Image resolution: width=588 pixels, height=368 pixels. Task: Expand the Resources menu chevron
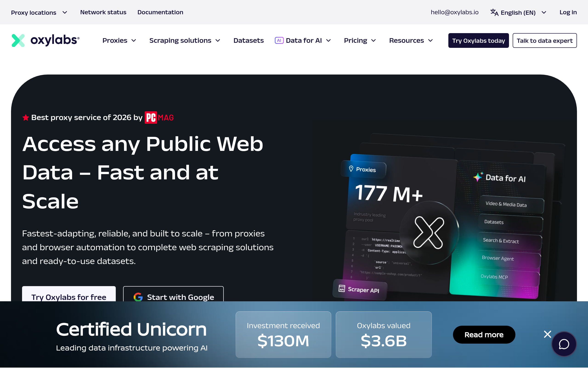click(431, 41)
